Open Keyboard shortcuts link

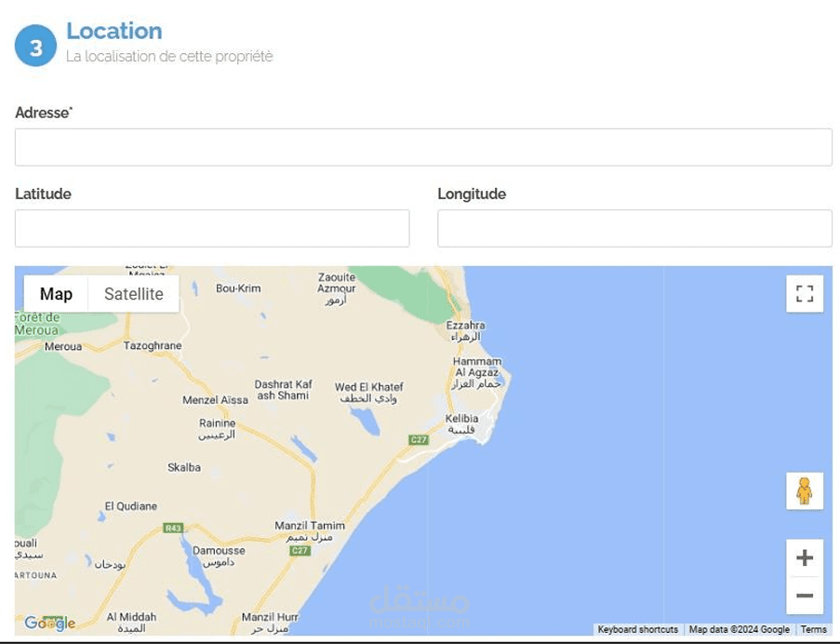coord(637,629)
